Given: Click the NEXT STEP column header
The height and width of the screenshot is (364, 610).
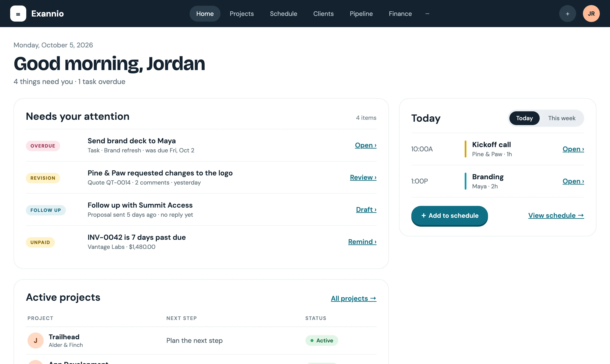Looking at the screenshot, I should tap(181, 318).
